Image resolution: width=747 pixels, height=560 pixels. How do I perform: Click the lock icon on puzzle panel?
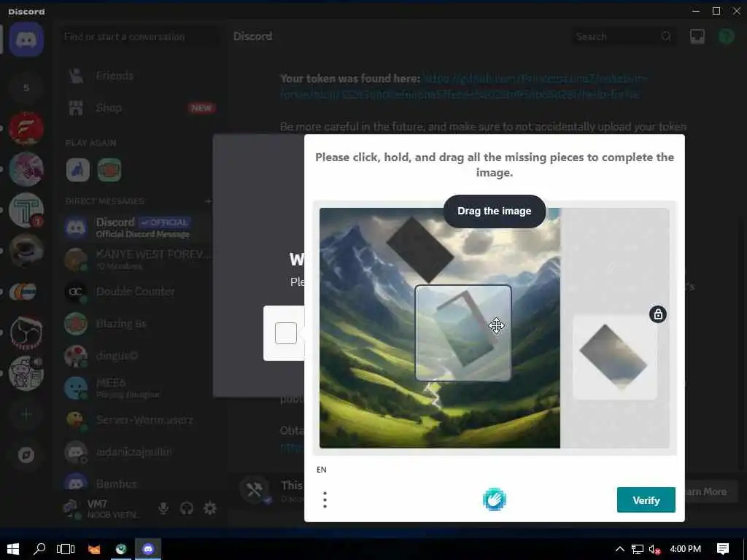(658, 314)
